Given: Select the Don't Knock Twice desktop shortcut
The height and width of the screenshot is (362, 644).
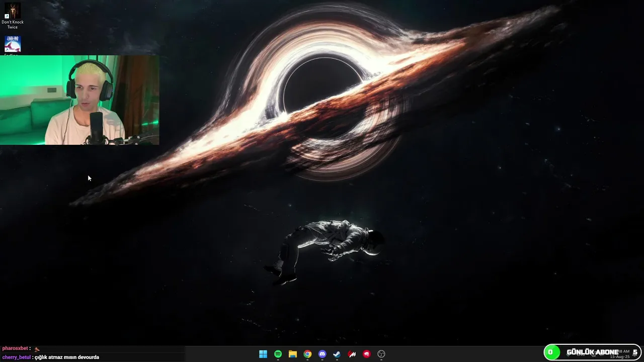Looking at the screenshot, I should pos(13,16).
